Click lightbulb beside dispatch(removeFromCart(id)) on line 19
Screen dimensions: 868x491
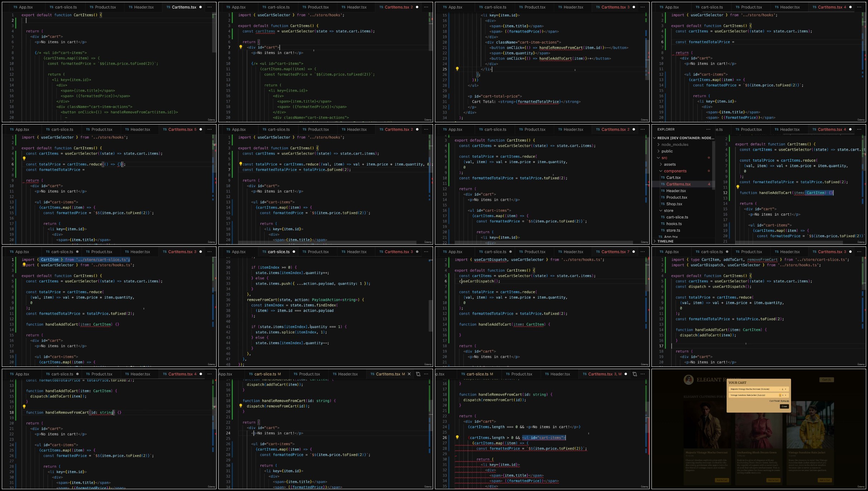click(x=241, y=406)
